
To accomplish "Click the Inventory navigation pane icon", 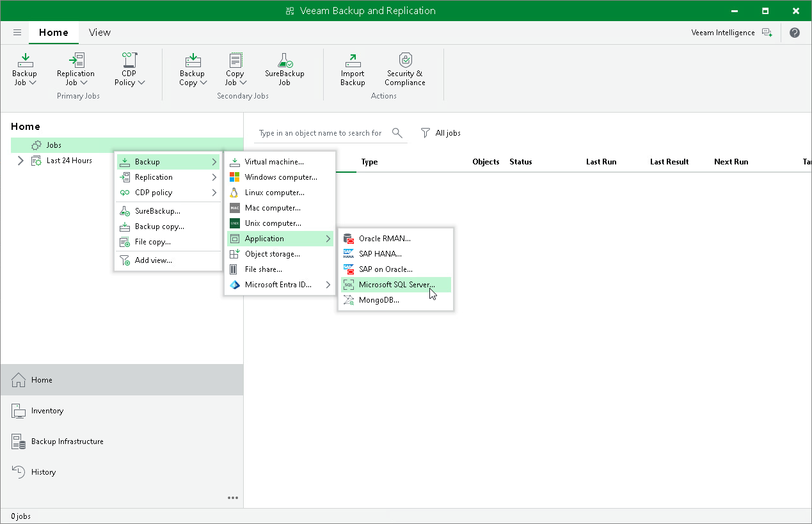I will tap(19, 411).
